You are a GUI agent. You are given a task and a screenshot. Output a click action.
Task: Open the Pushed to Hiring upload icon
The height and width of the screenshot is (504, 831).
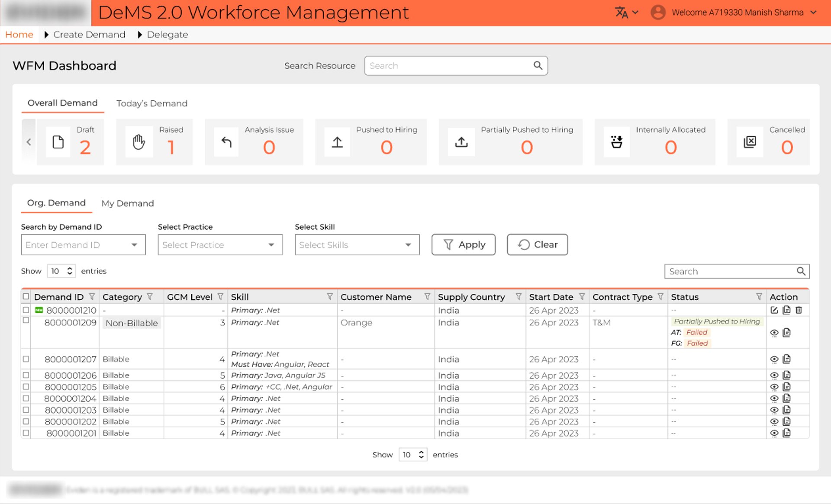pyautogui.click(x=337, y=142)
